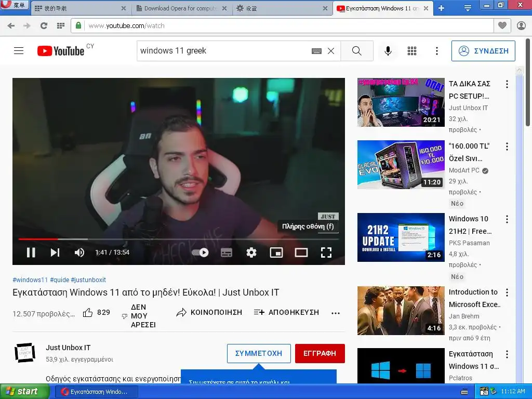Open options for Windows 10 21H2 video
Image resolution: width=532 pixels, height=399 pixels.
click(507, 219)
